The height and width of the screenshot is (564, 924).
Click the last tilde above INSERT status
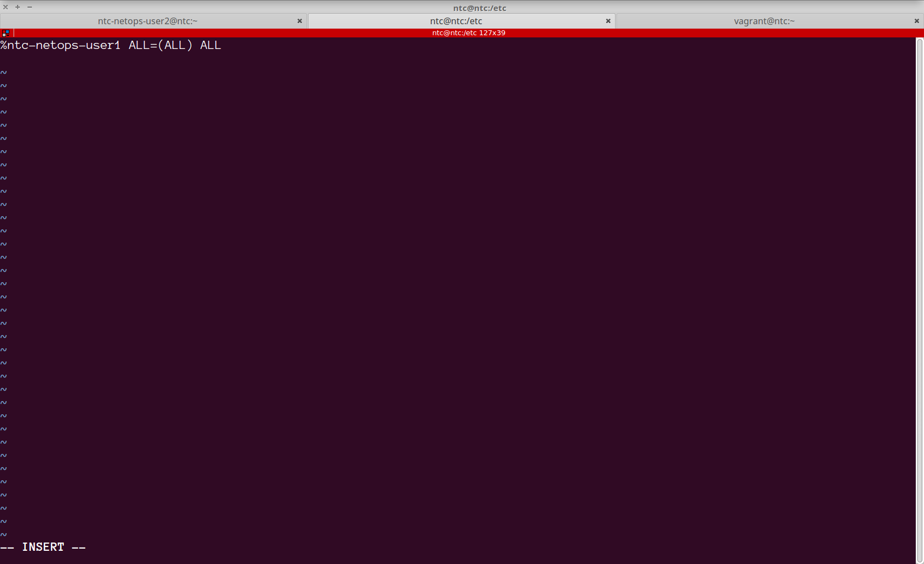[4, 534]
